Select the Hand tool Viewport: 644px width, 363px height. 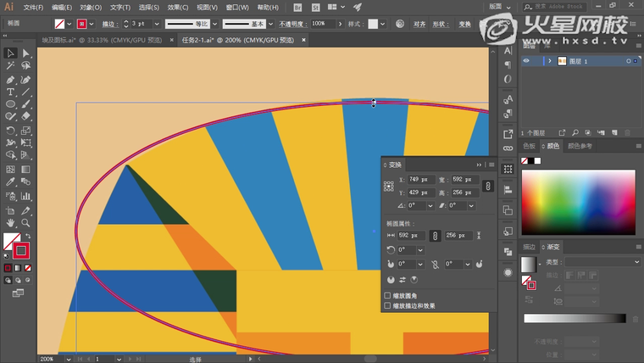pos(11,222)
